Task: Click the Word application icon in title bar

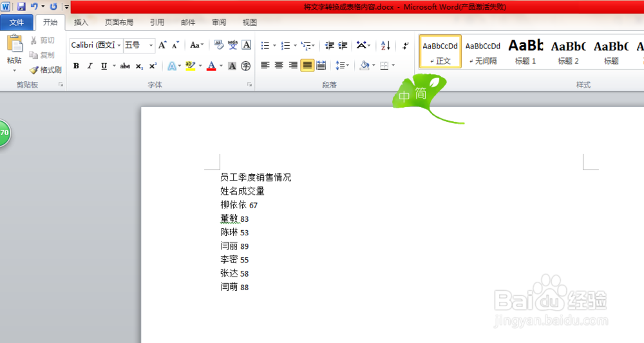Action: (6, 6)
